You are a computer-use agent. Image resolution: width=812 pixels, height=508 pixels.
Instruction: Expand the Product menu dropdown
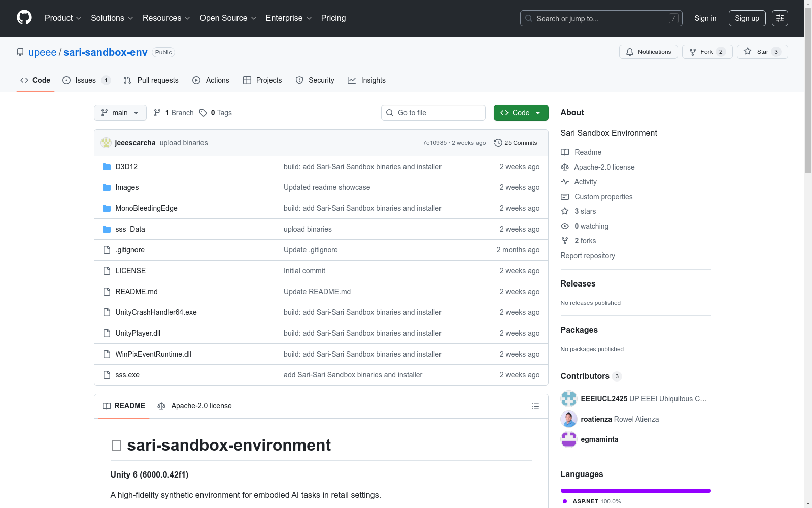point(63,18)
